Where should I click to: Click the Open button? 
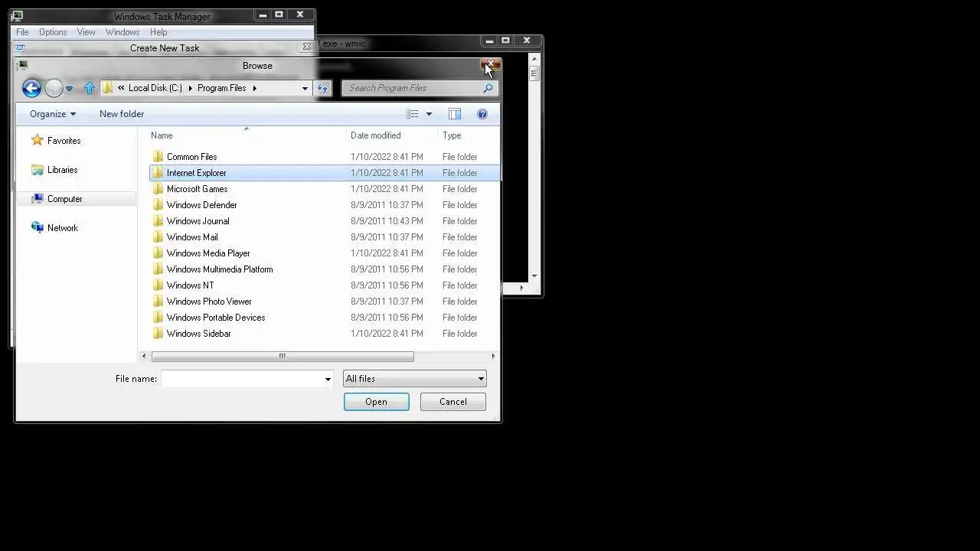[x=377, y=402]
